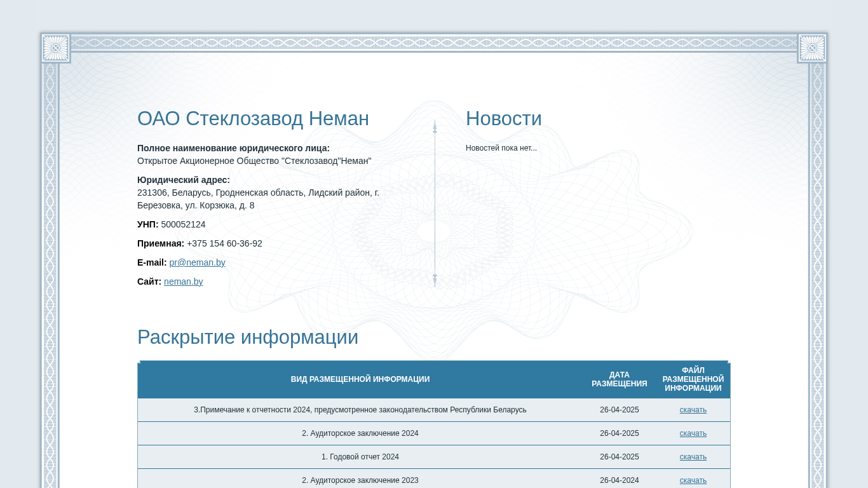This screenshot has height=488, width=868.
Task: Visit the neman.by website link
Action: pyautogui.click(x=184, y=281)
